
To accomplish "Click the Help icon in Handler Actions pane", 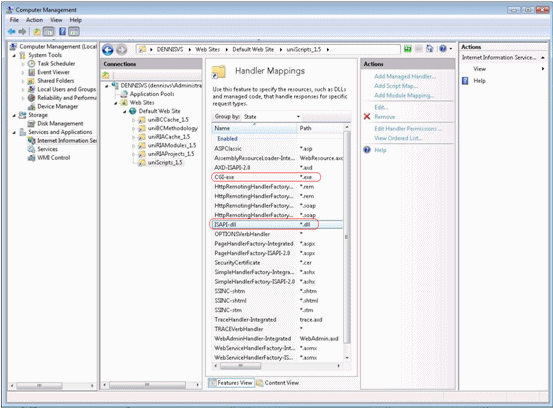I will pyautogui.click(x=367, y=150).
